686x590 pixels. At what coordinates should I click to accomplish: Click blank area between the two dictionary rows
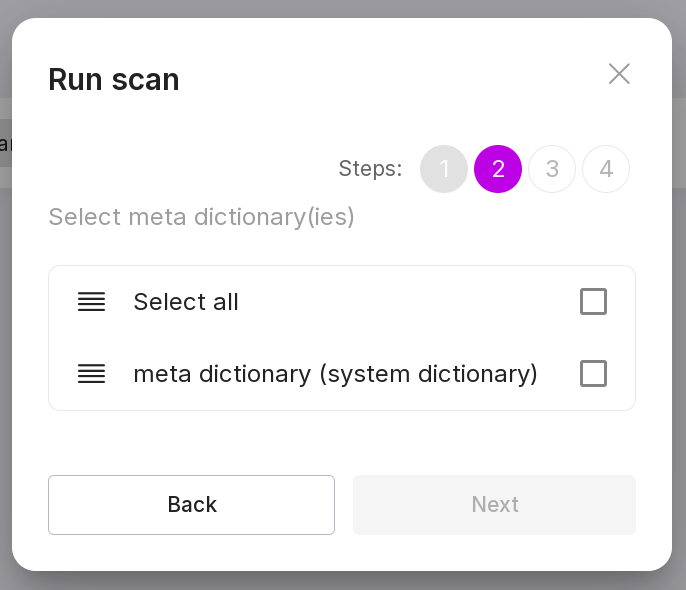click(x=340, y=338)
